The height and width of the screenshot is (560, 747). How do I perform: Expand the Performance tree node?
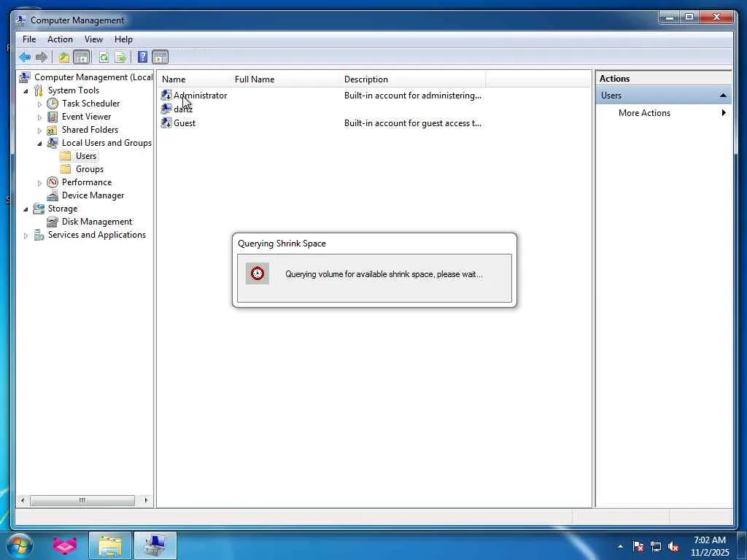pos(39,183)
